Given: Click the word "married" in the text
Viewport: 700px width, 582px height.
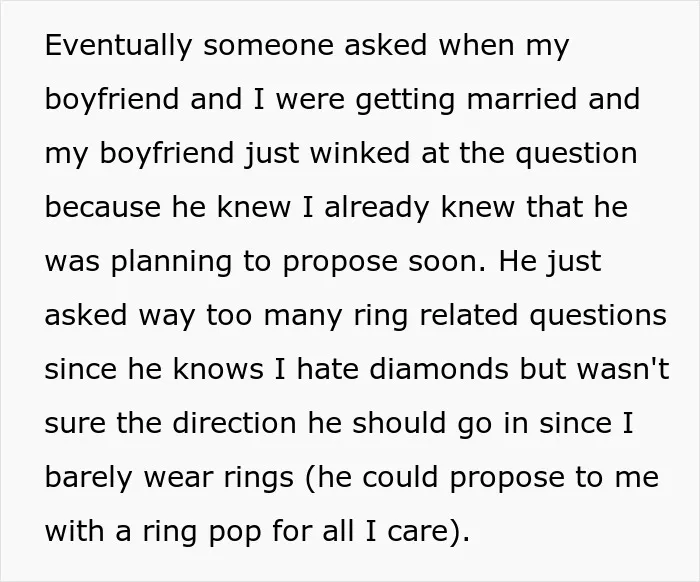Looking at the screenshot, I should coord(521,99).
